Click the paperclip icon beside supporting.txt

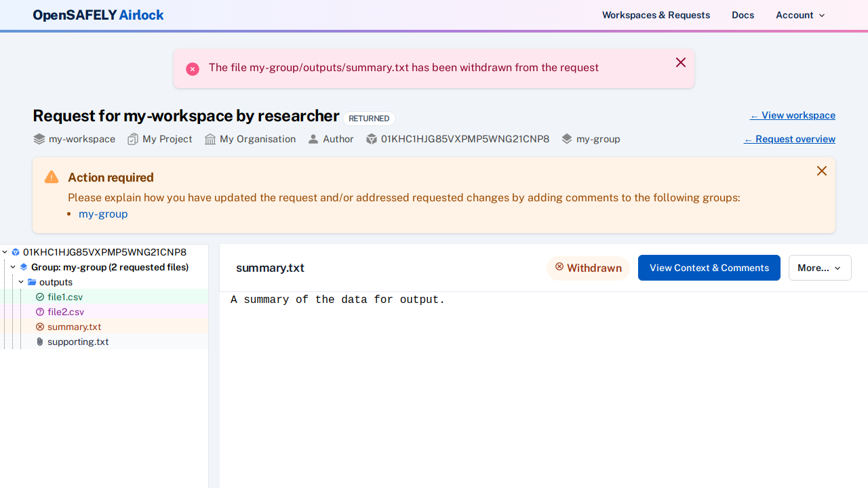pos(40,342)
